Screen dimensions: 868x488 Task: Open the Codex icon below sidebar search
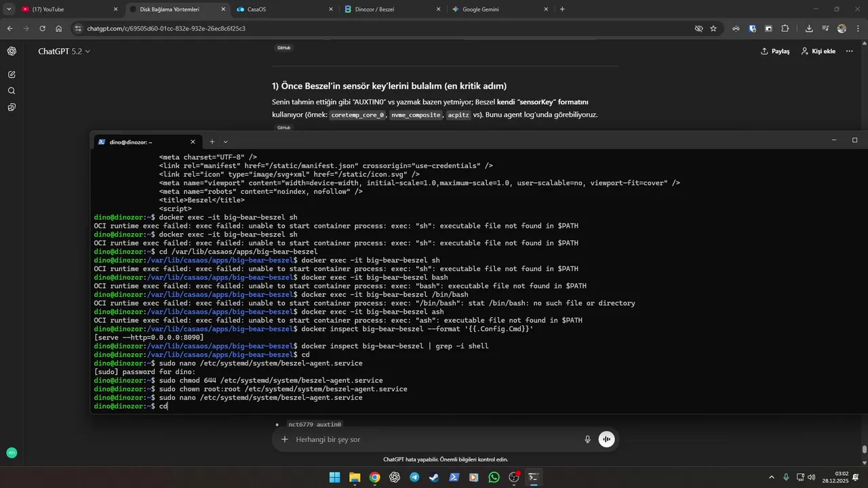[12, 107]
